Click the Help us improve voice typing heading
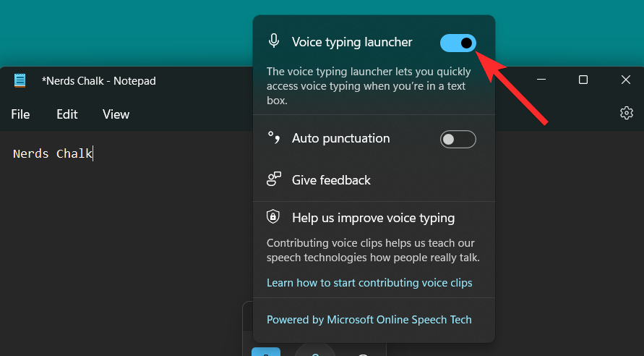The width and height of the screenshot is (644, 356). (x=374, y=218)
